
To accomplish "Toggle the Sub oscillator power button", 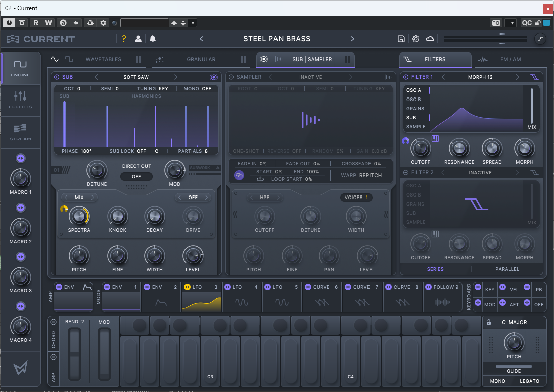I will click(x=57, y=77).
